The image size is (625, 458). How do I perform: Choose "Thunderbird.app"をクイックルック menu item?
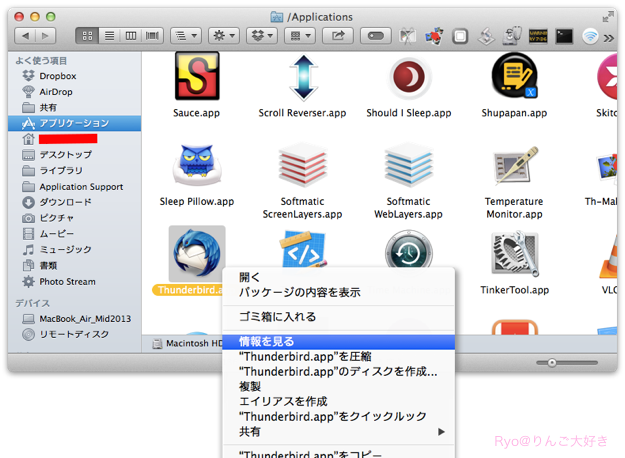338,417
